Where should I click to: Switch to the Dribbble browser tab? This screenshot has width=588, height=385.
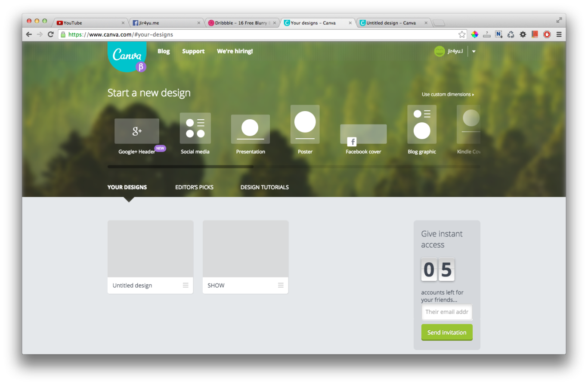(x=241, y=23)
